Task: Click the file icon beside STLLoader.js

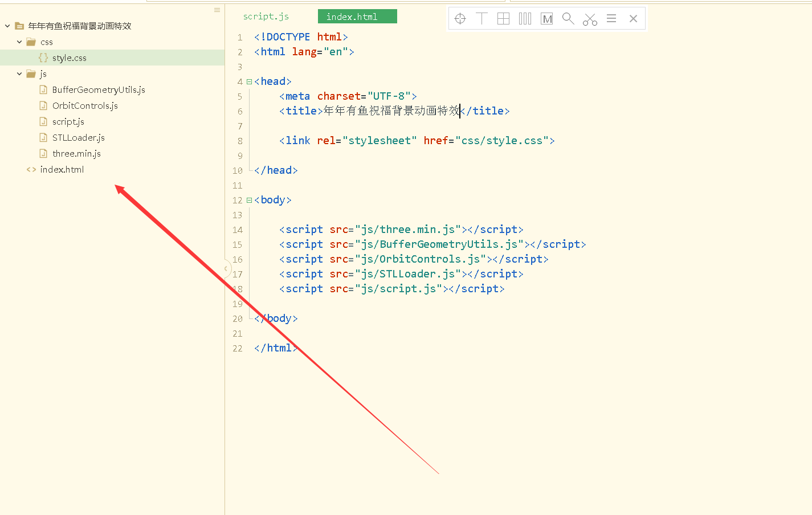Action: click(x=43, y=137)
